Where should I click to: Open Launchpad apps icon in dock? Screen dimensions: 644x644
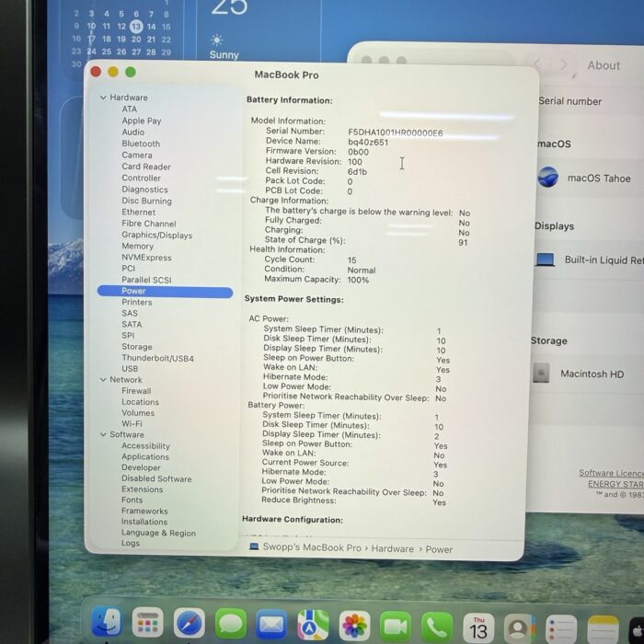(147, 623)
